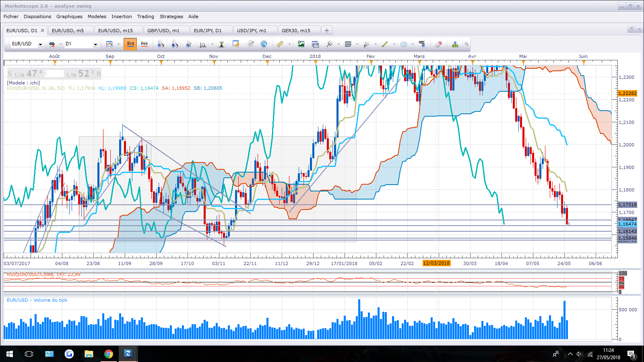Screen dimensions: 644x362
Task: Click the chart template window icon
Action: 315,44
